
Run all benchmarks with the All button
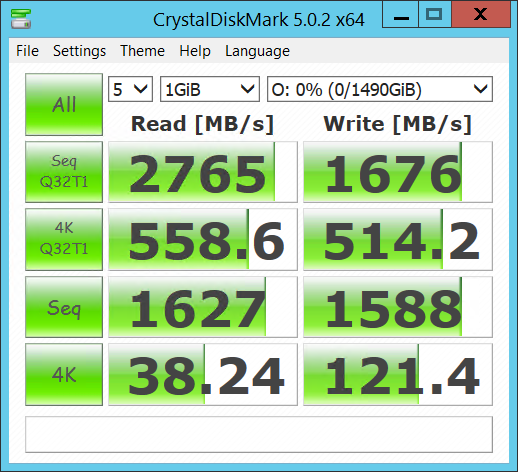tap(64, 104)
